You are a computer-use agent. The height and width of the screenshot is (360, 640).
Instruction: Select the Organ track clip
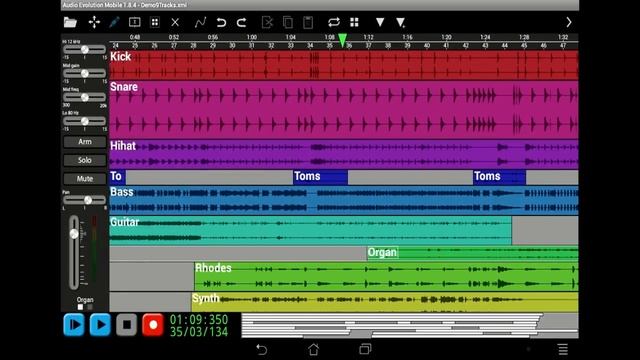473,253
